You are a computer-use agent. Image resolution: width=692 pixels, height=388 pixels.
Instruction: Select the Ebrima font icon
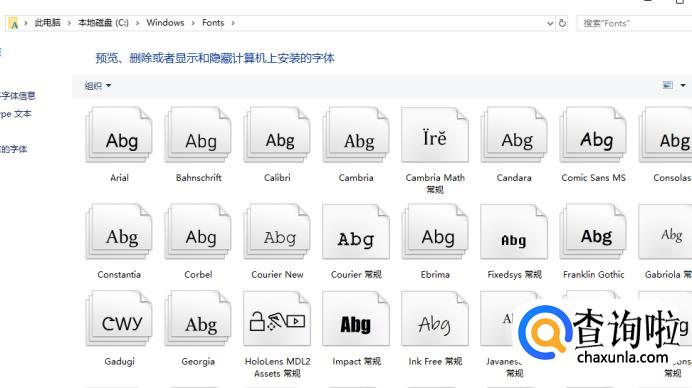[435, 232]
